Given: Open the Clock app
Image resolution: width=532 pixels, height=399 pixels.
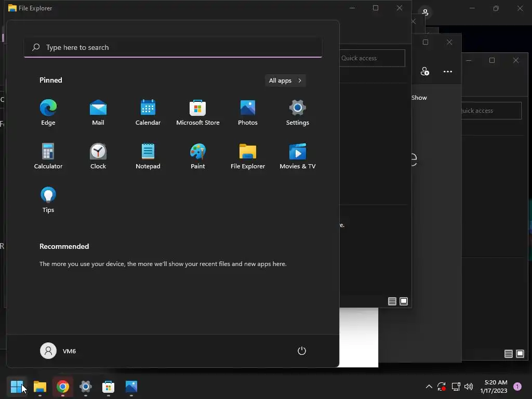Looking at the screenshot, I should 98,156.
